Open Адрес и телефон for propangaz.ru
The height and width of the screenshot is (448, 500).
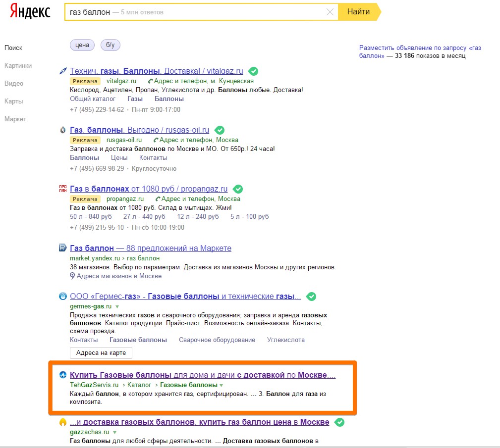click(201, 199)
